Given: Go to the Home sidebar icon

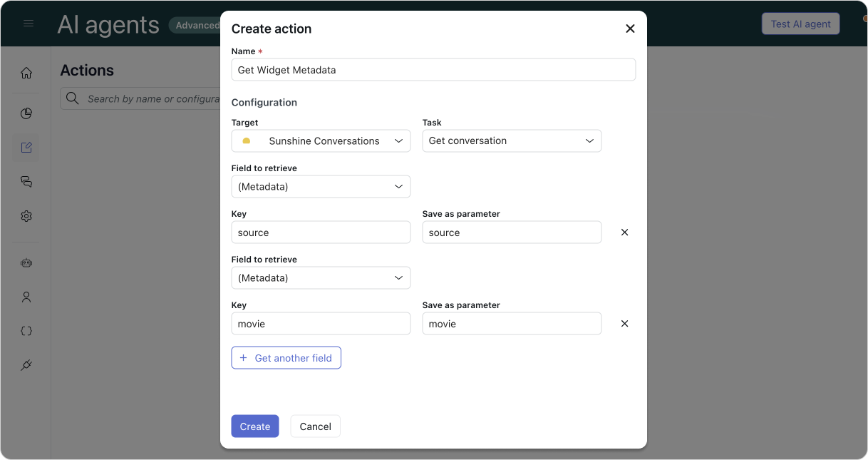Looking at the screenshot, I should pos(26,73).
